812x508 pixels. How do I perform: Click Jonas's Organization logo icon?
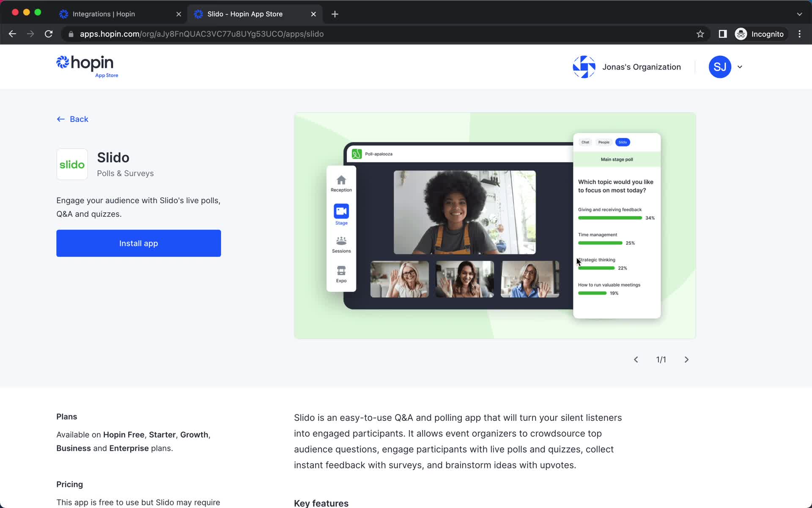pyautogui.click(x=584, y=67)
